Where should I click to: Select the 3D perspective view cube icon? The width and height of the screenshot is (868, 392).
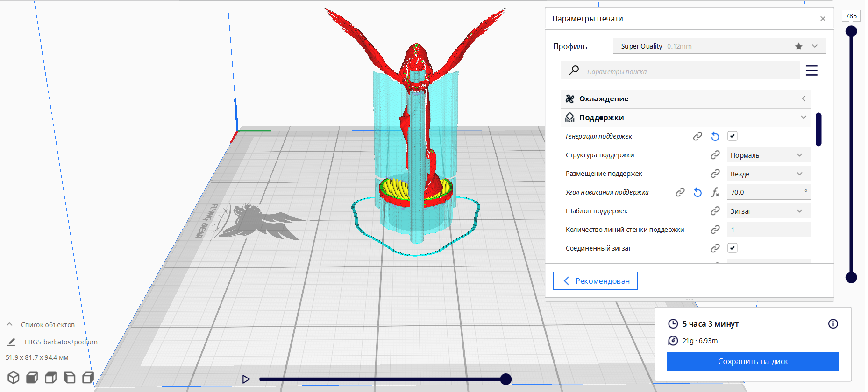pos(14,377)
